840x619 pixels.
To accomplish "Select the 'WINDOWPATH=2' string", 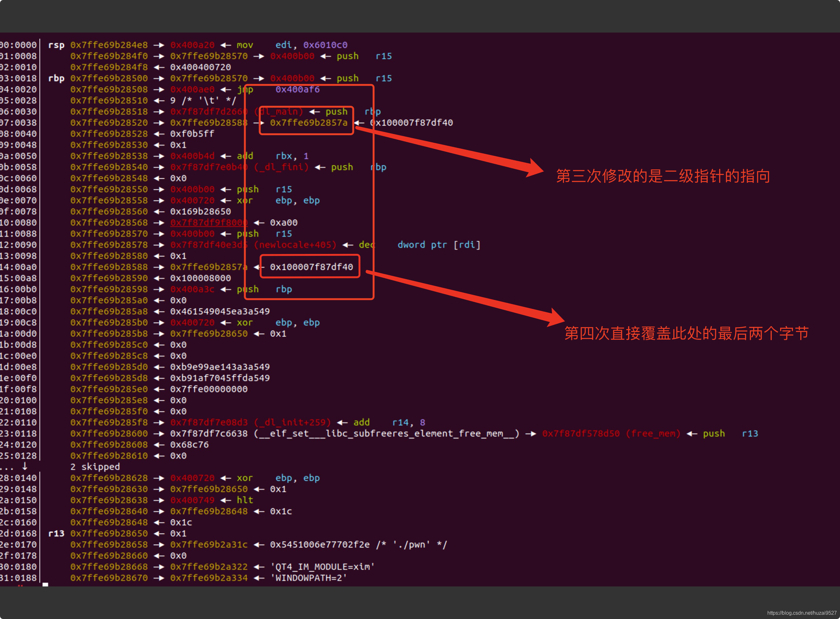I will click(x=309, y=578).
